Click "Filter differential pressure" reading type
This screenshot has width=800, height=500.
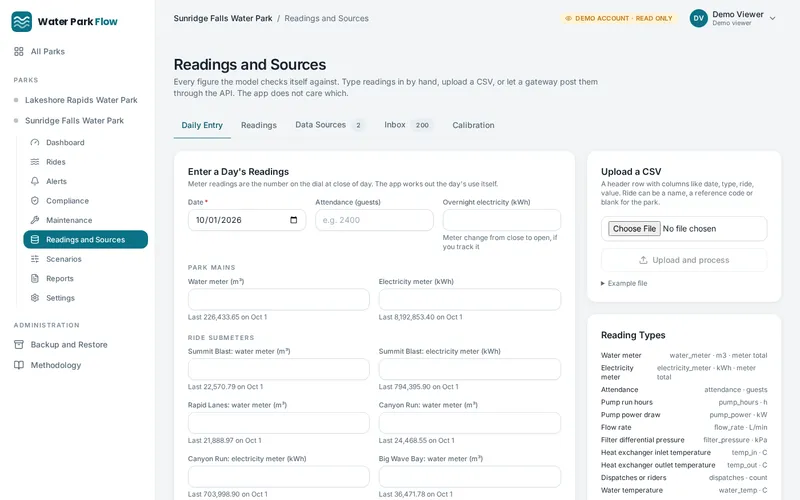click(642, 440)
